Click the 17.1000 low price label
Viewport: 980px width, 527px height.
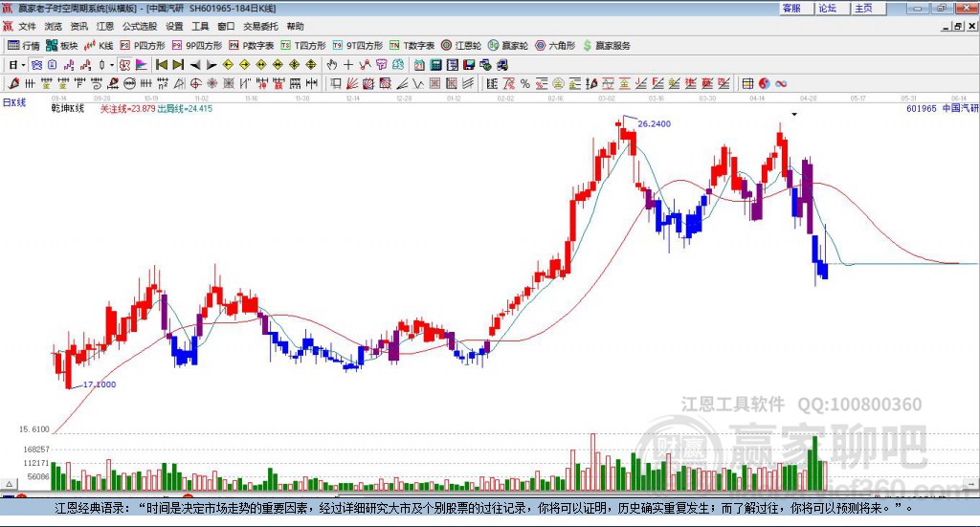coord(100,384)
